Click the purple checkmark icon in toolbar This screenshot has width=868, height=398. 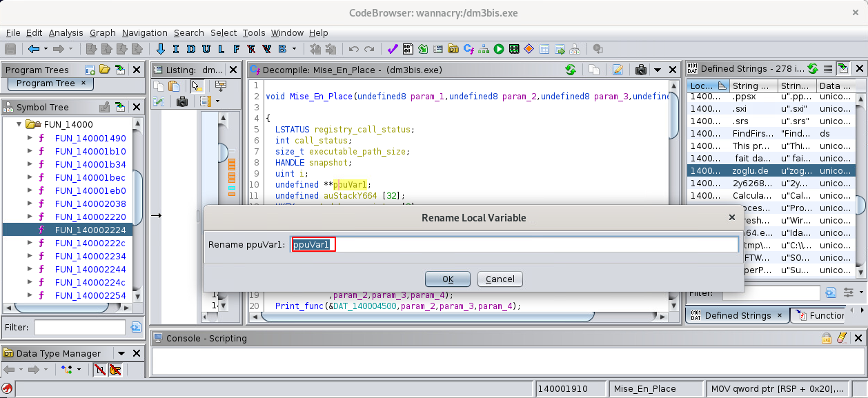tap(392, 49)
